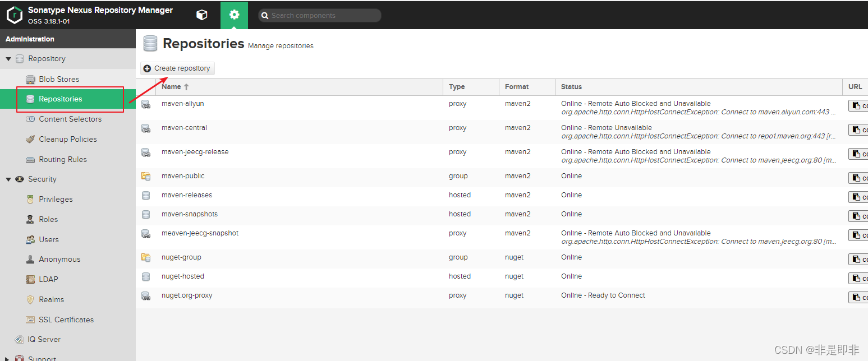868x361 pixels.
Task: Click the Privileges medal icon
Action: (30, 199)
